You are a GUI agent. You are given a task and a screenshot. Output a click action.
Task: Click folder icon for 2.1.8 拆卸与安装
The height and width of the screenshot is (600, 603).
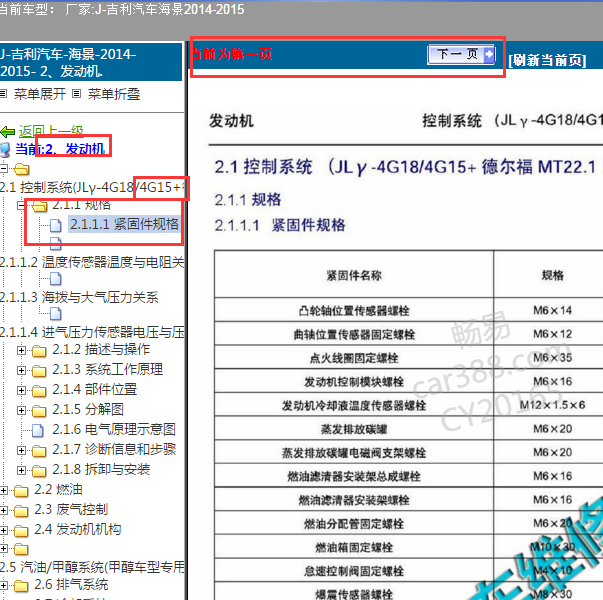(x=39, y=471)
